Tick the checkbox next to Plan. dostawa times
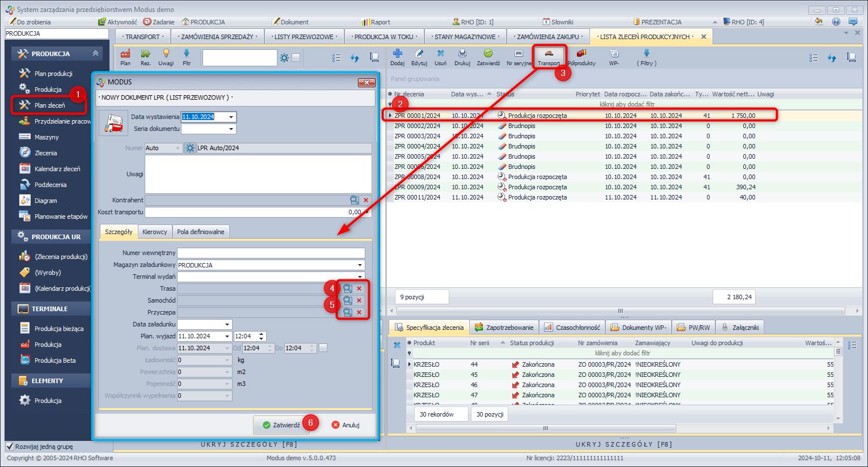868x467 pixels. point(323,348)
